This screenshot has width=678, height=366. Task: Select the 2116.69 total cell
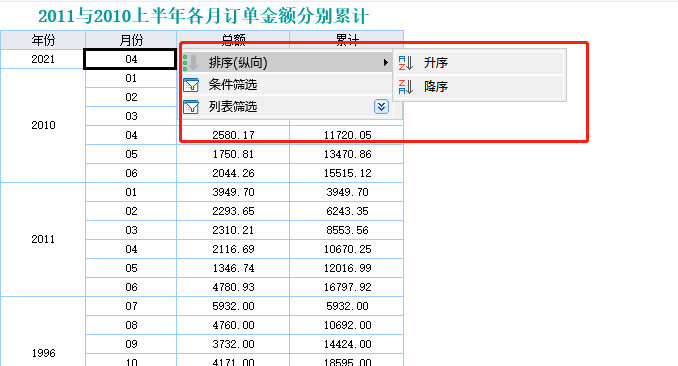pyautogui.click(x=233, y=249)
